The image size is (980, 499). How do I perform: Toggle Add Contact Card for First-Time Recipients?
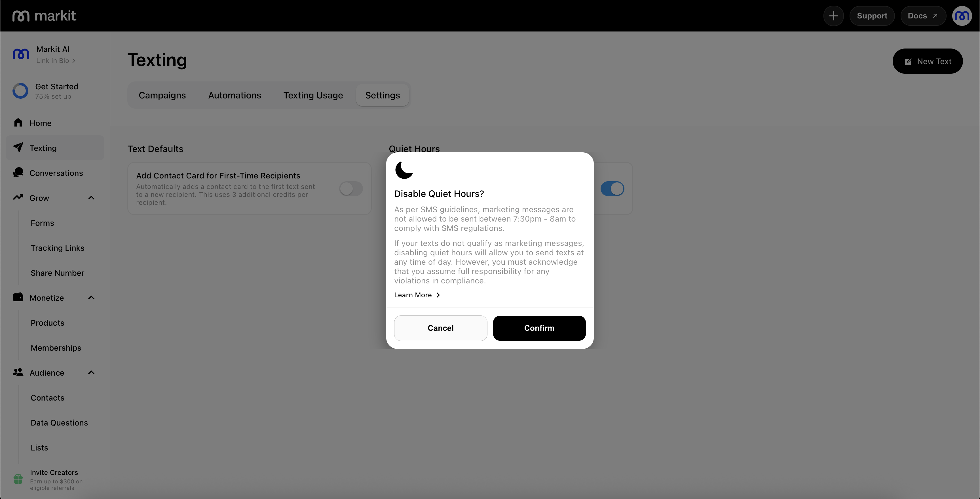tap(351, 188)
